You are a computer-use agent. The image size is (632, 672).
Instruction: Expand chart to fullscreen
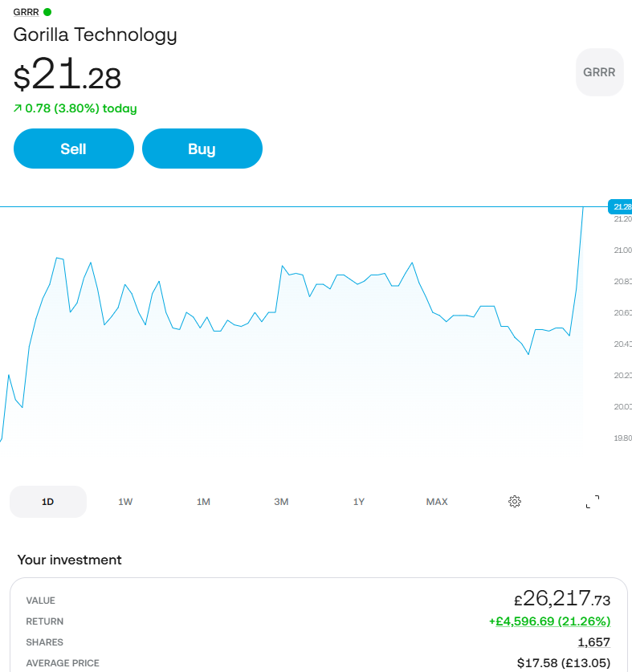[x=593, y=502]
